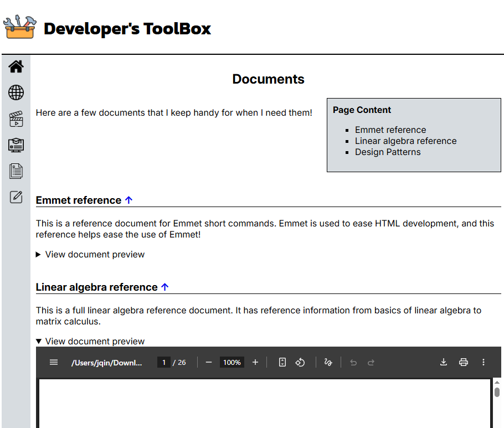
Task: Click the Home icon in the sidebar
Action: click(16, 66)
